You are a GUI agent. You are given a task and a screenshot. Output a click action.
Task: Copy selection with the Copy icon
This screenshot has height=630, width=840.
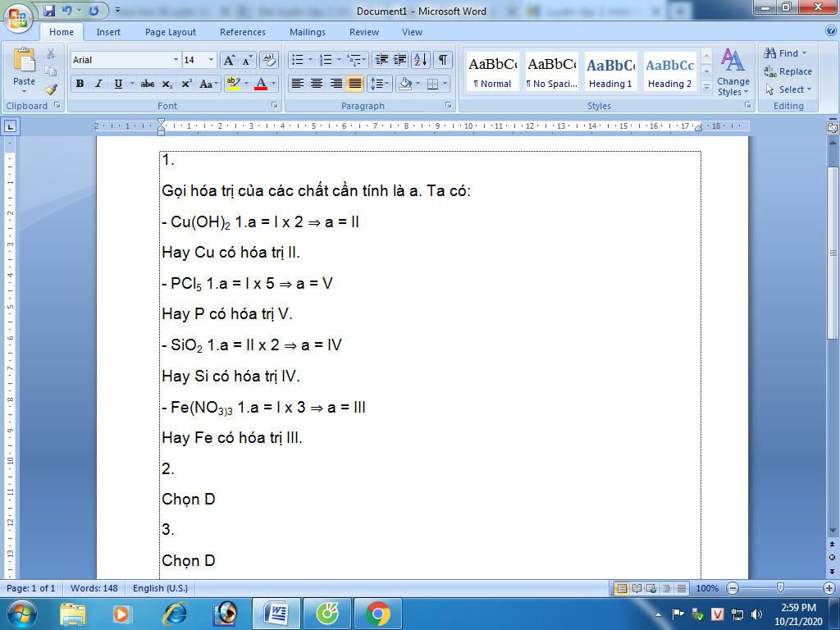(x=50, y=71)
